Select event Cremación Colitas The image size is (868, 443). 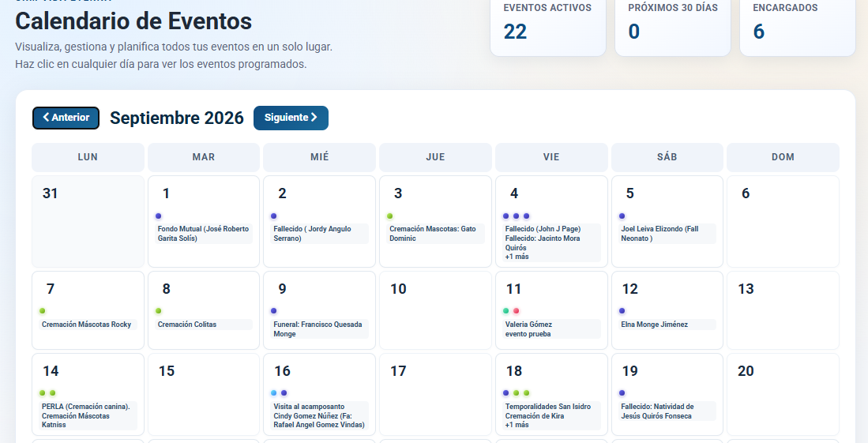(x=187, y=325)
